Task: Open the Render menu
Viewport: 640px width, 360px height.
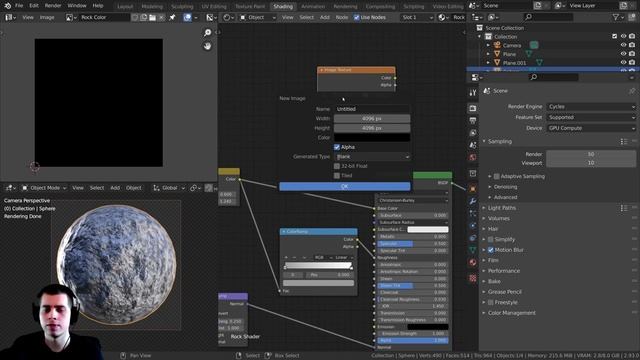Action: [53, 6]
